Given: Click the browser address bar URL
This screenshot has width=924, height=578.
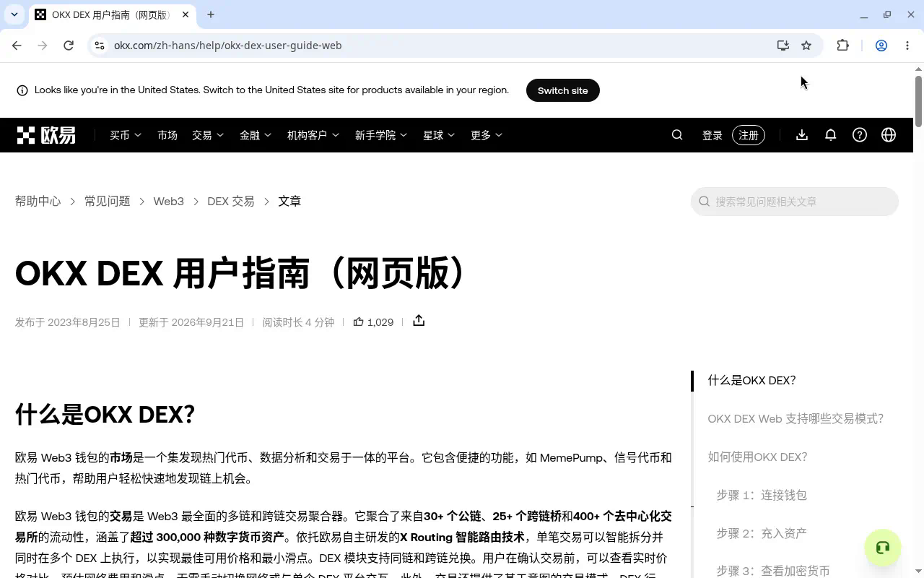Looking at the screenshot, I should pos(228,46).
